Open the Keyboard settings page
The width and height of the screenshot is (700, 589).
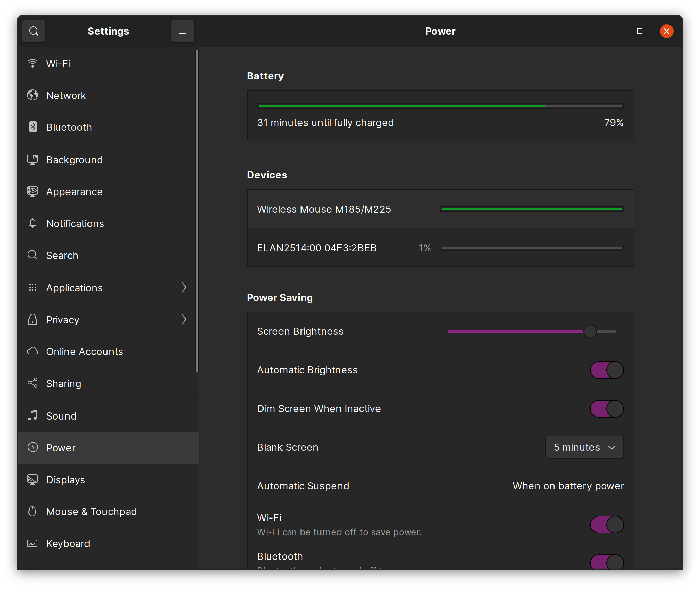pos(68,543)
